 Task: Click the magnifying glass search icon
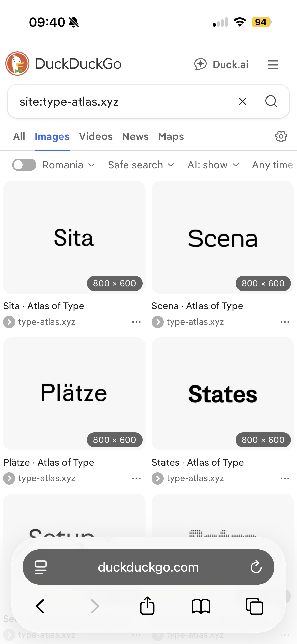pyautogui.click(x=271, y=102)
